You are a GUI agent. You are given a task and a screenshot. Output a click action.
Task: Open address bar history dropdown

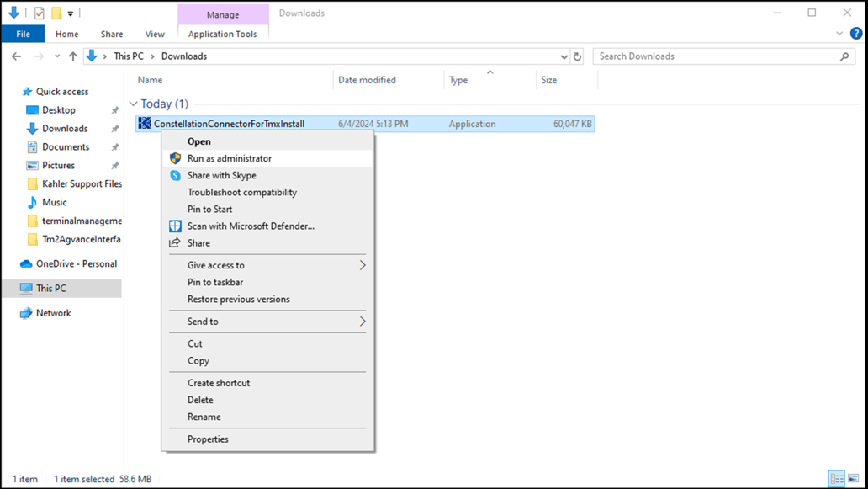[564, 56]
